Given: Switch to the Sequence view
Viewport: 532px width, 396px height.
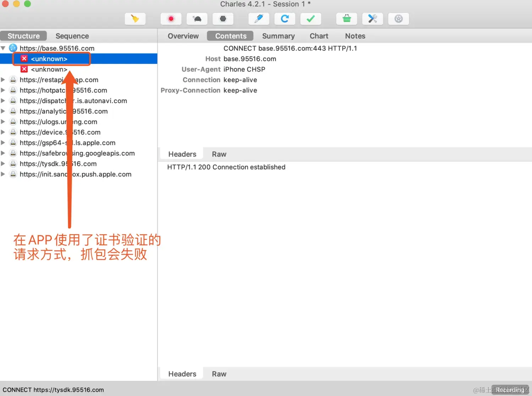Looking at the screenshot, I should tap(72, 36).
